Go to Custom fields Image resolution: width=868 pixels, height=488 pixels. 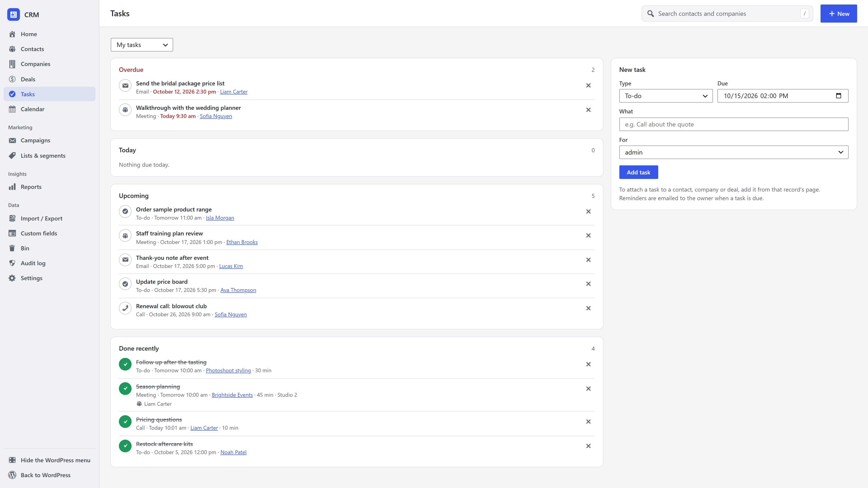50,233
